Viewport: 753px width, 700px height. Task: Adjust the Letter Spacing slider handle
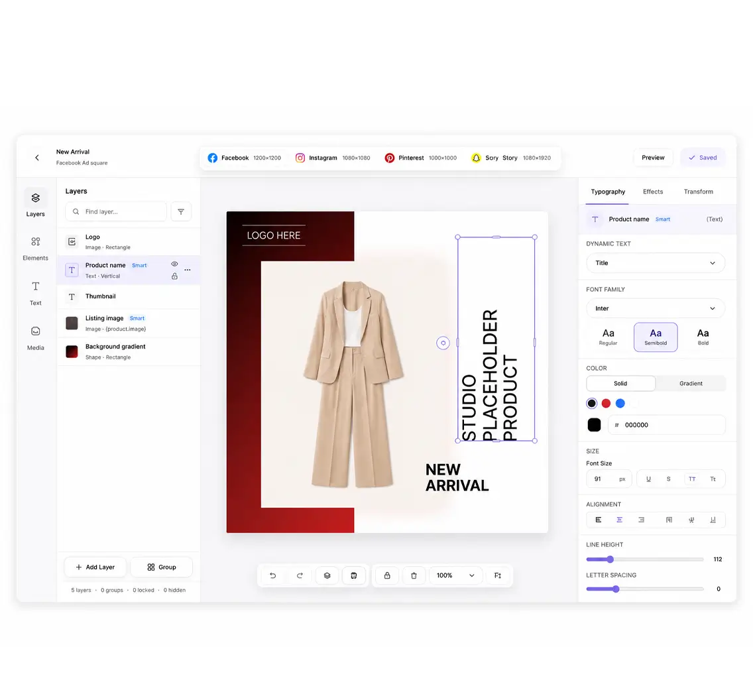[x=616, y=589]
